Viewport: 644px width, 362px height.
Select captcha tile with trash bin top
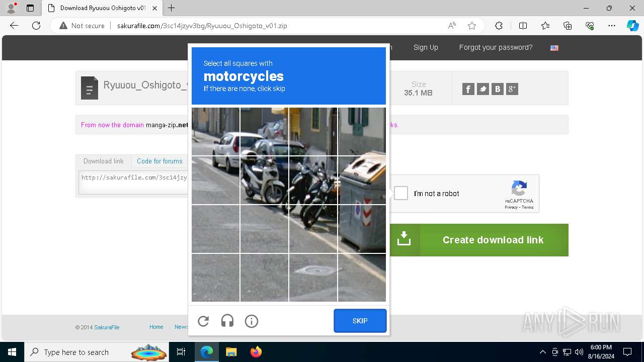coord(362,180)
